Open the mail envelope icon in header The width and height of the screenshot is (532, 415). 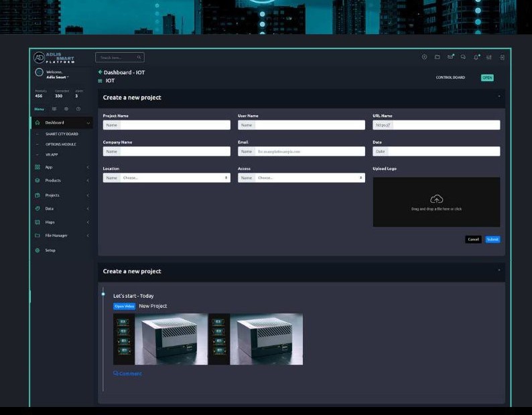tap(450, 57)
